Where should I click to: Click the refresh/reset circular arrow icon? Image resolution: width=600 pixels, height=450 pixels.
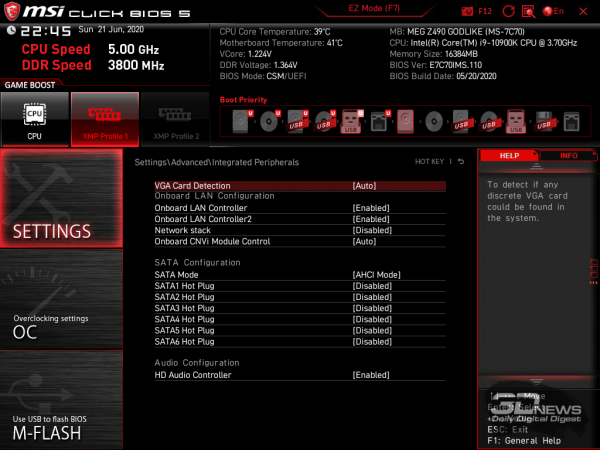pyautogui.click(x=508, y=10)
